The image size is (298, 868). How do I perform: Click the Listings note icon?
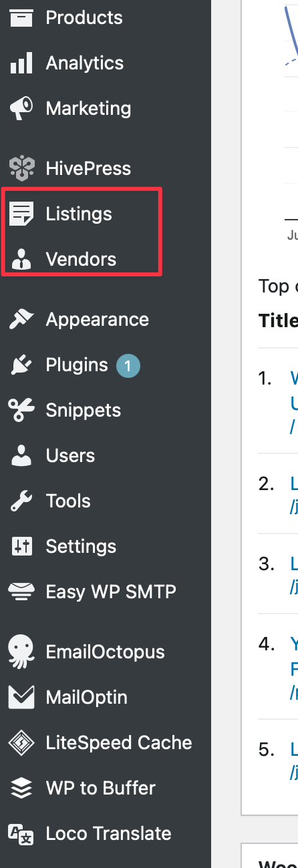(21, 214)
